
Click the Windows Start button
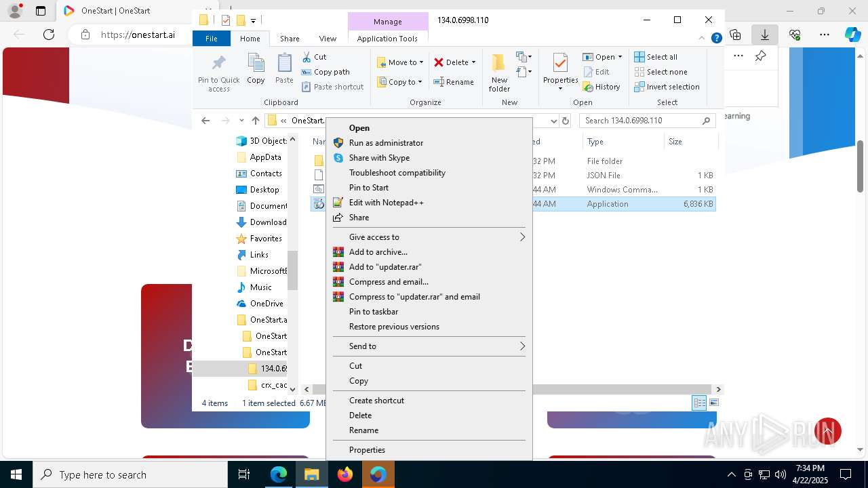click(16, 474)
